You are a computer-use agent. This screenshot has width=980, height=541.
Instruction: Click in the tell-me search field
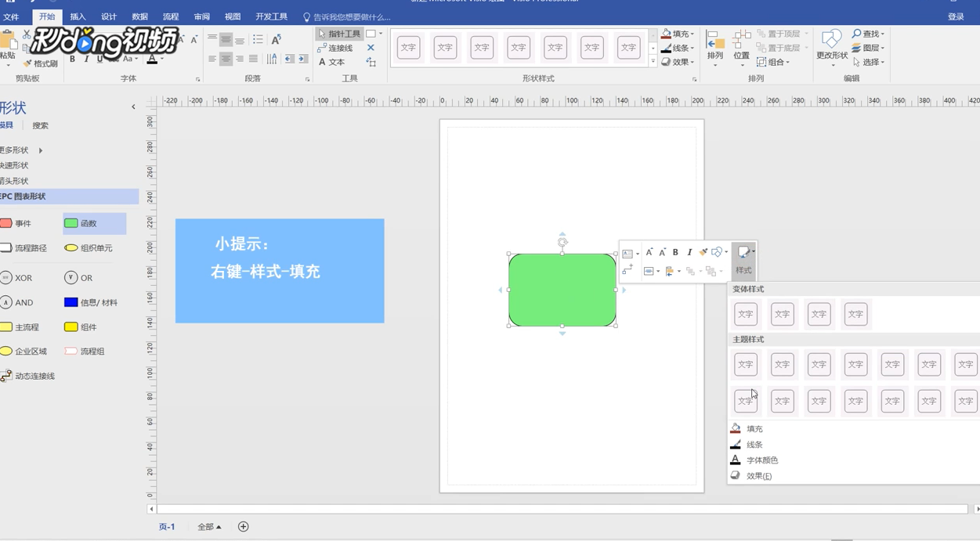coord(352,17)
